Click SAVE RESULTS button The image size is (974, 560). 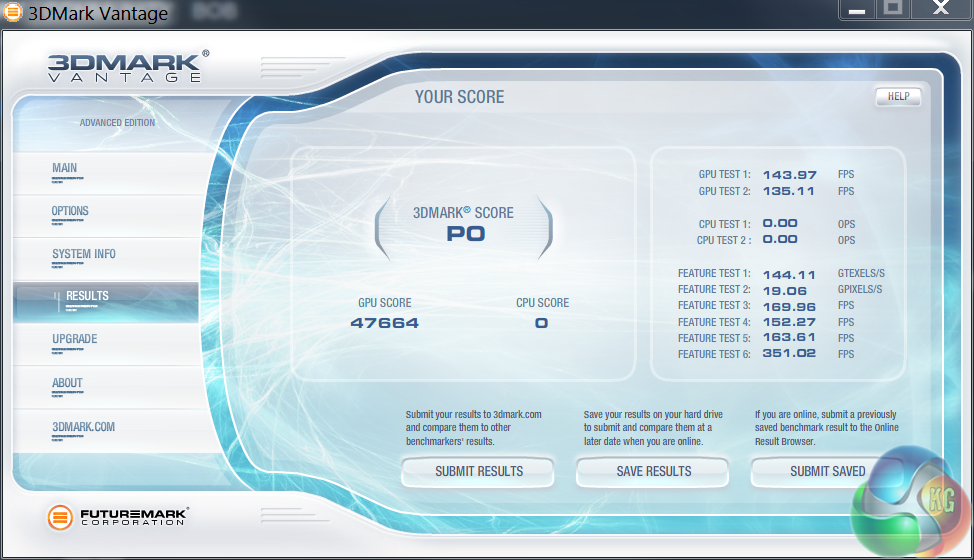click(x=653, y=472)
